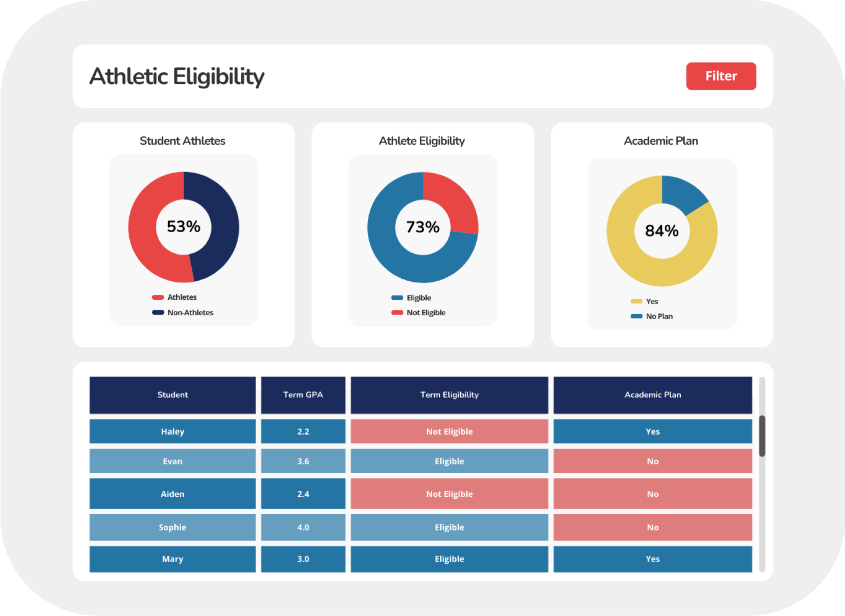Click the Yes legend yellow swatch
Screen dimensions: 845x616
(636, 301)
